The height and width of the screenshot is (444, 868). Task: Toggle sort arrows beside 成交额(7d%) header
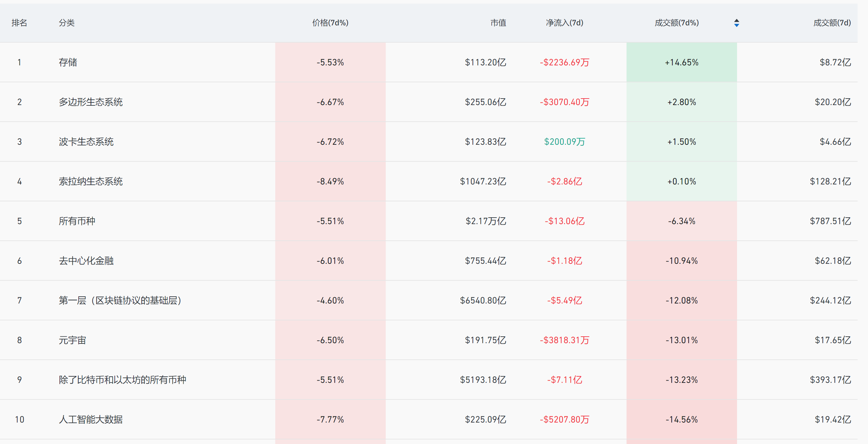[x=737, y=23]
